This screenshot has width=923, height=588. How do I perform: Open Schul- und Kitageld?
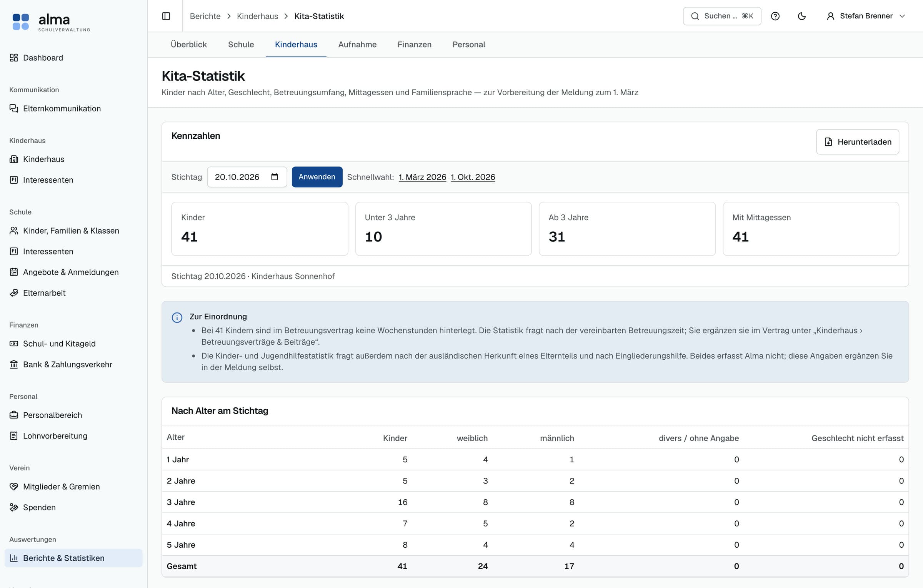click(73, 344)
